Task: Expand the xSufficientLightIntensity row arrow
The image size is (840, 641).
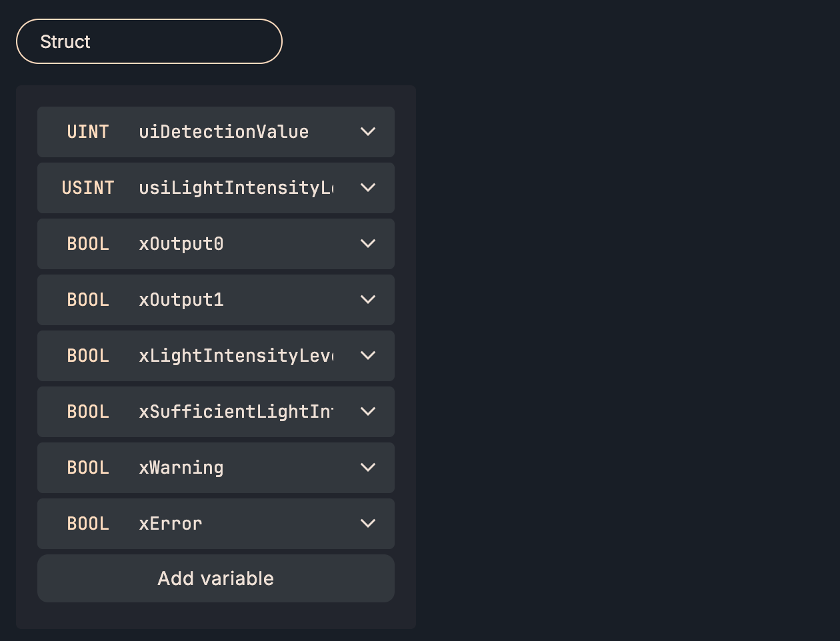Action: coord(368,412)
